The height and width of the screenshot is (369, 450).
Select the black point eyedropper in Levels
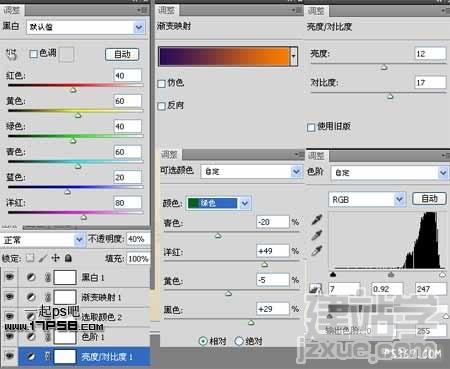(x=316, y=219)
